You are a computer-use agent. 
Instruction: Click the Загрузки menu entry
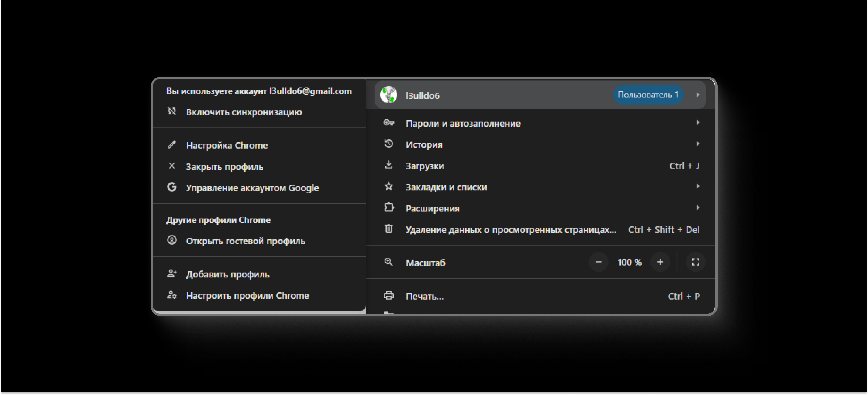[x=425, y=165]
